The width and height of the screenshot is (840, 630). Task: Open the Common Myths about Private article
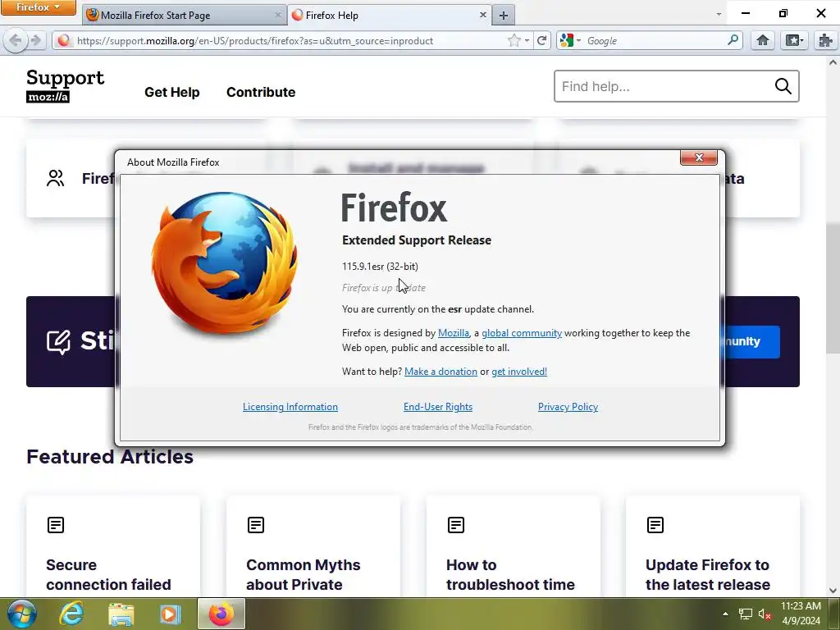tap(304, 574)
